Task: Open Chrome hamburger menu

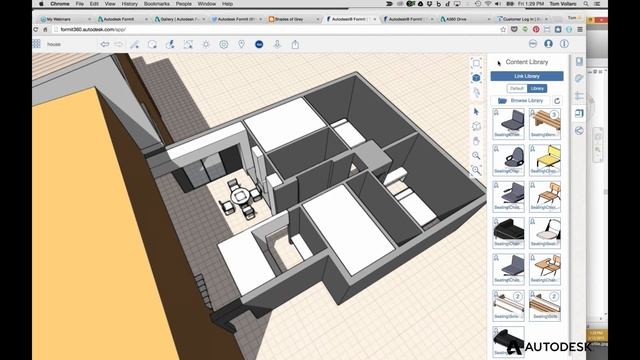Action: tap(580, 29)
